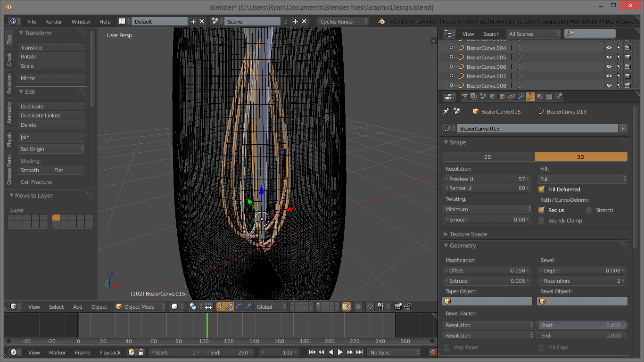644x362 pixels.
Task: Expand BezierCurve.008 in the outliner
Action: coord(451,85)
